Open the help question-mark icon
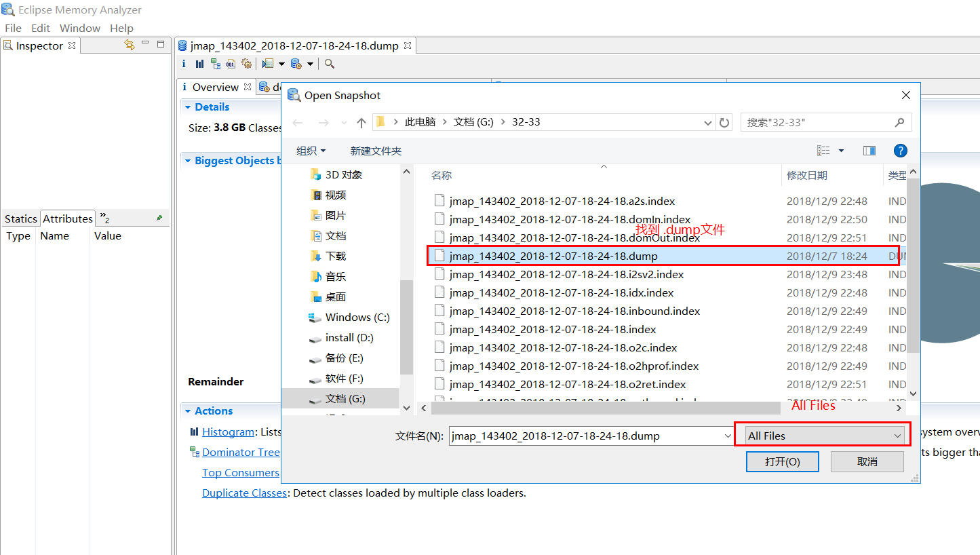980x555 pixels. coord(900,151)
